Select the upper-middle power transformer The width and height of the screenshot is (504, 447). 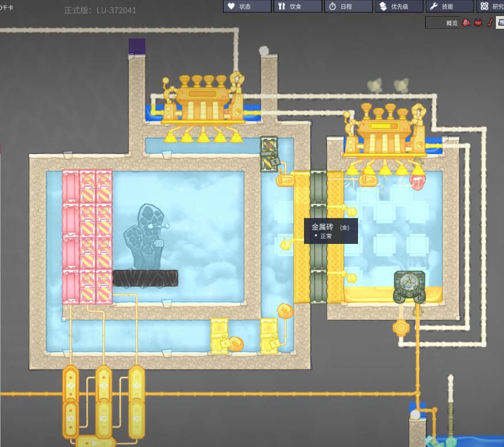coord(104,384)
